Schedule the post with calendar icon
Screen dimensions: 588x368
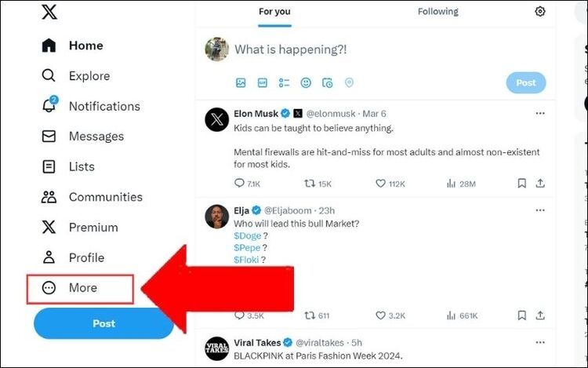tap(328, 82)
